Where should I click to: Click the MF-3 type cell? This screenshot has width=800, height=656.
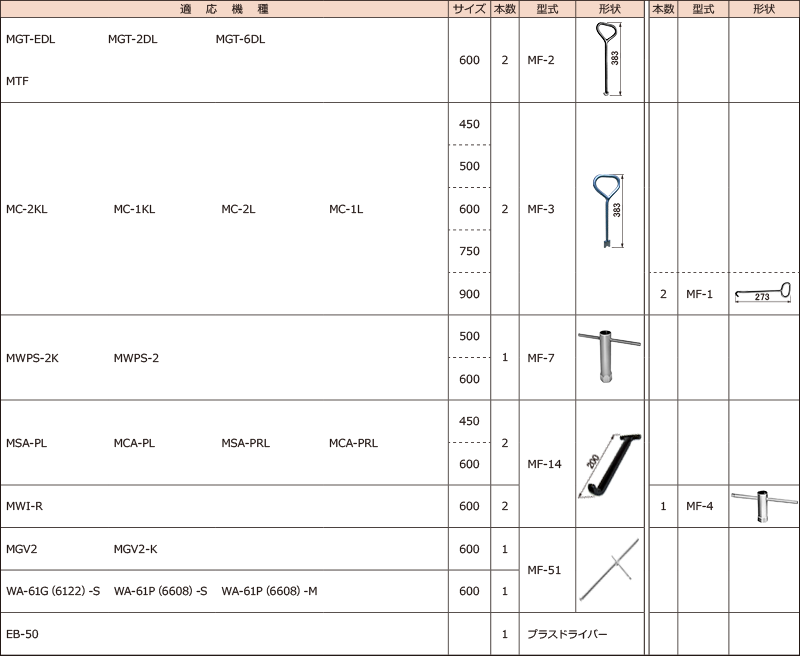point(547,209)
